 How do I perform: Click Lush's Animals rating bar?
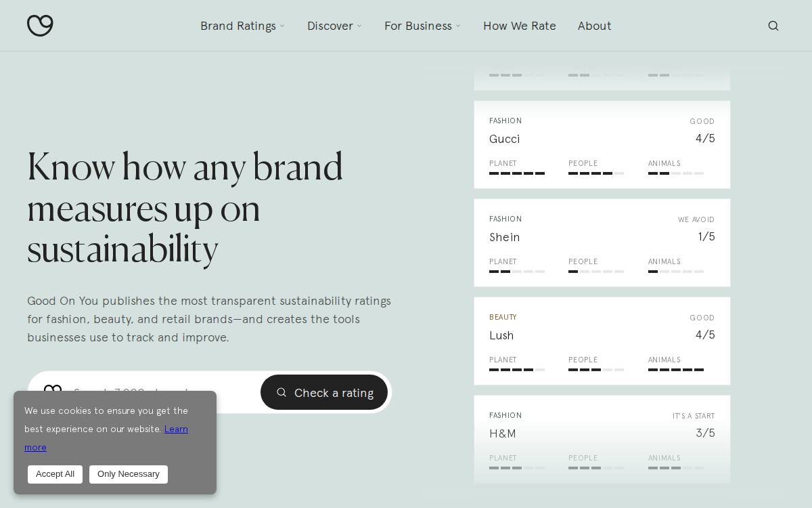pos(676,370)
